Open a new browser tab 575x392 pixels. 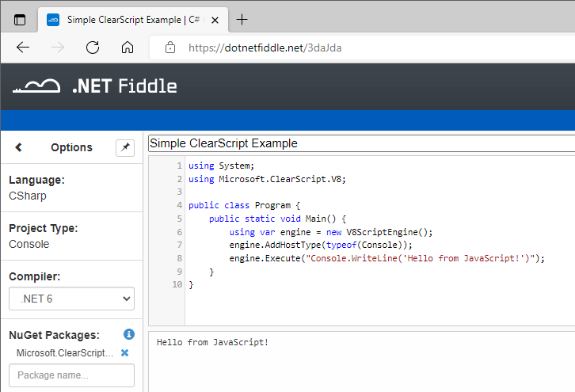coord(242,20)
